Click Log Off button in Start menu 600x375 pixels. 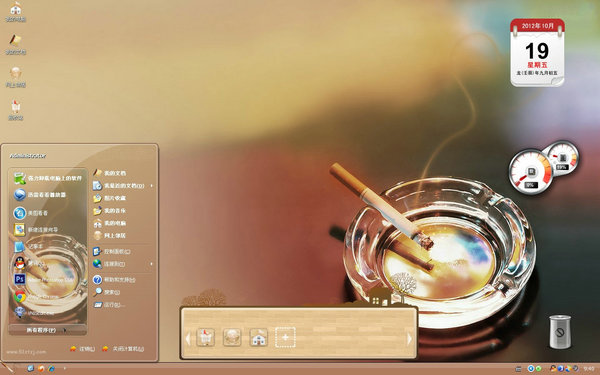tap(83, 349)
